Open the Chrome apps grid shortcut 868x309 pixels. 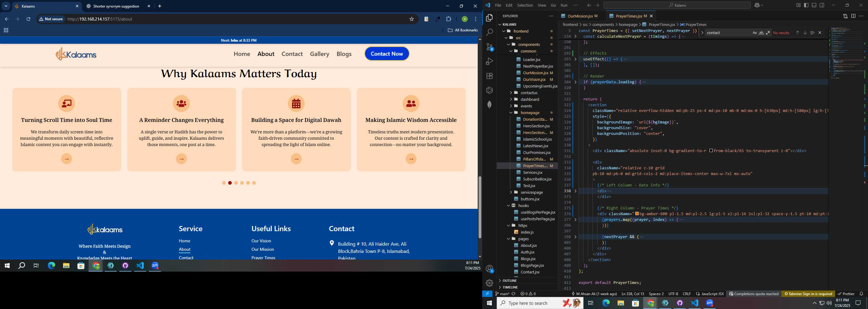coord(6,30)
